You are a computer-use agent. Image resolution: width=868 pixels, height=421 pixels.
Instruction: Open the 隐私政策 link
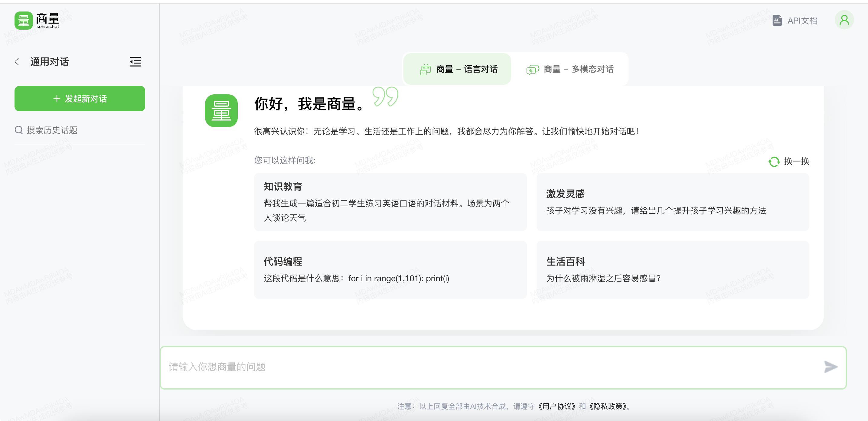[x=608, y=406]
